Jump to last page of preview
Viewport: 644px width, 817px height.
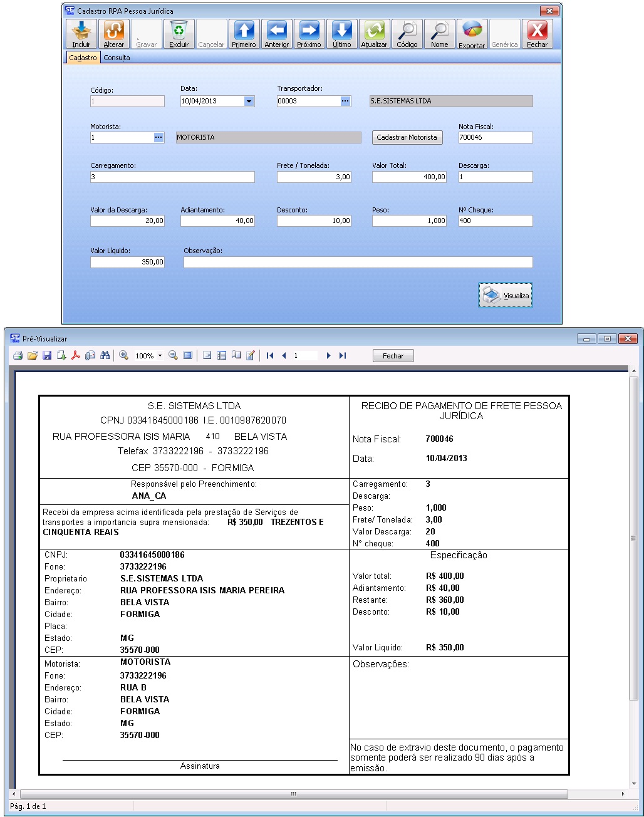(343, 356)
